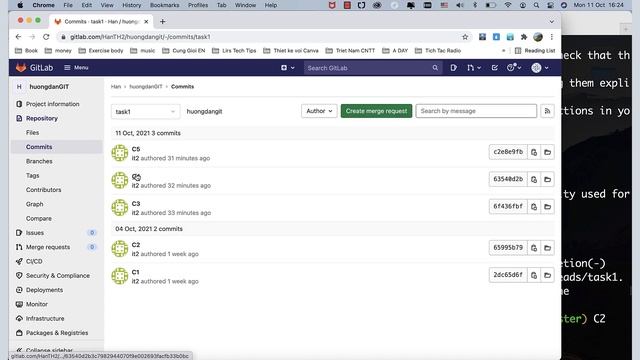640x360 pixels.
Task: Open Tags in sidebar
Action: (33, 176)
